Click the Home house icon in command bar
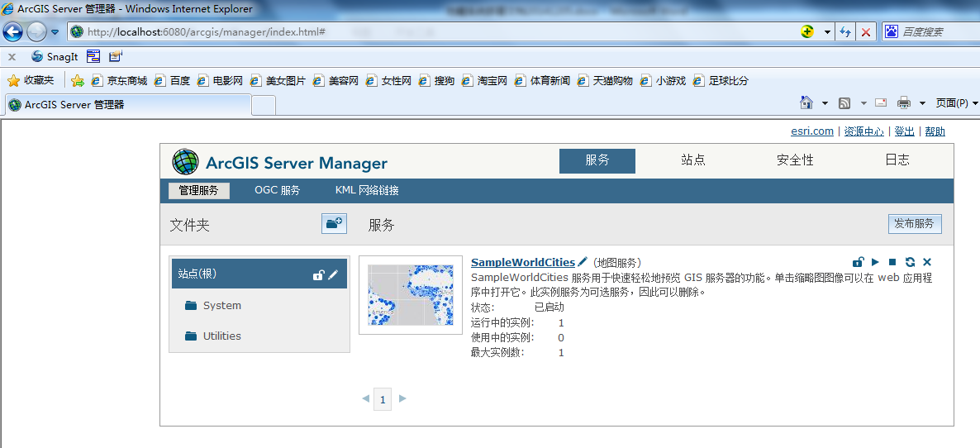980x448 pixels. [x=806, y=102]
